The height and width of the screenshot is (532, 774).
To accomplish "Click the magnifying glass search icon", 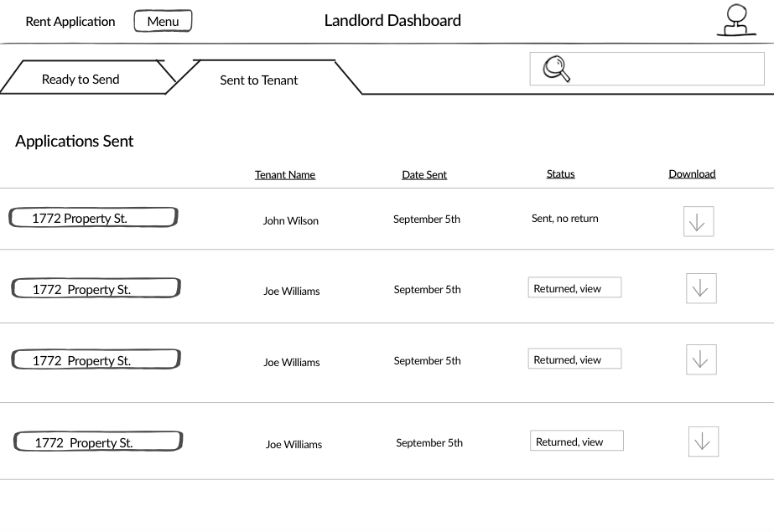I will tap(556, 69).
